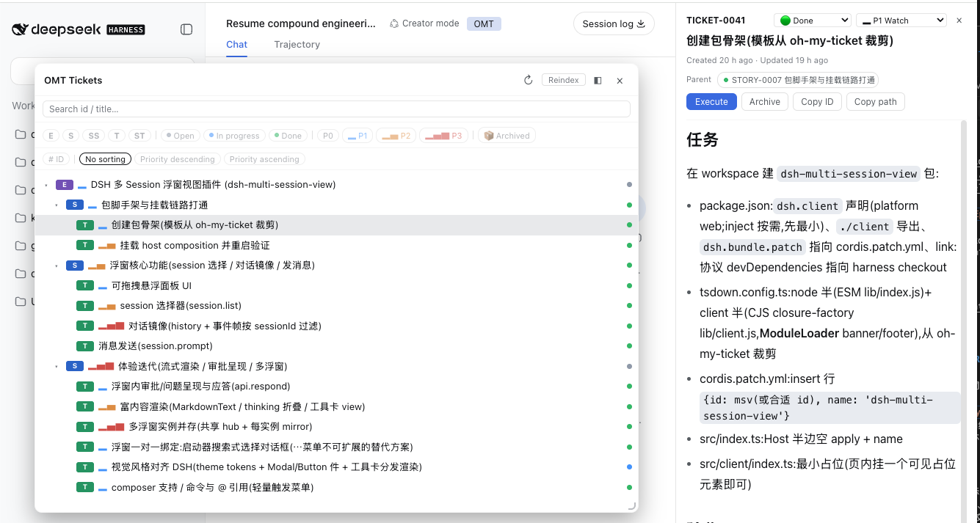Image resolution: width=980 pixels, height=523 pixels.
Task: Open the Session log
Action: click(614, 23)
